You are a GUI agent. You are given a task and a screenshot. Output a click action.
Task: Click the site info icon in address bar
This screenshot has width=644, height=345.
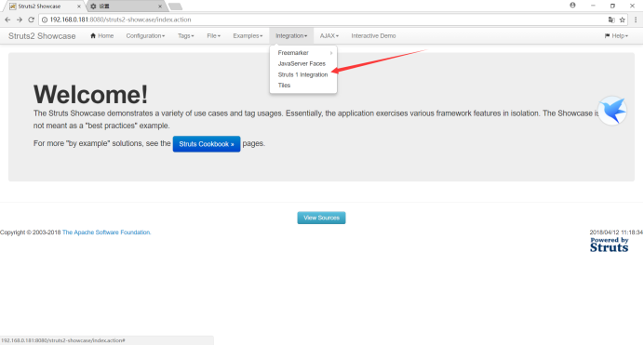(x=45, y=20)
